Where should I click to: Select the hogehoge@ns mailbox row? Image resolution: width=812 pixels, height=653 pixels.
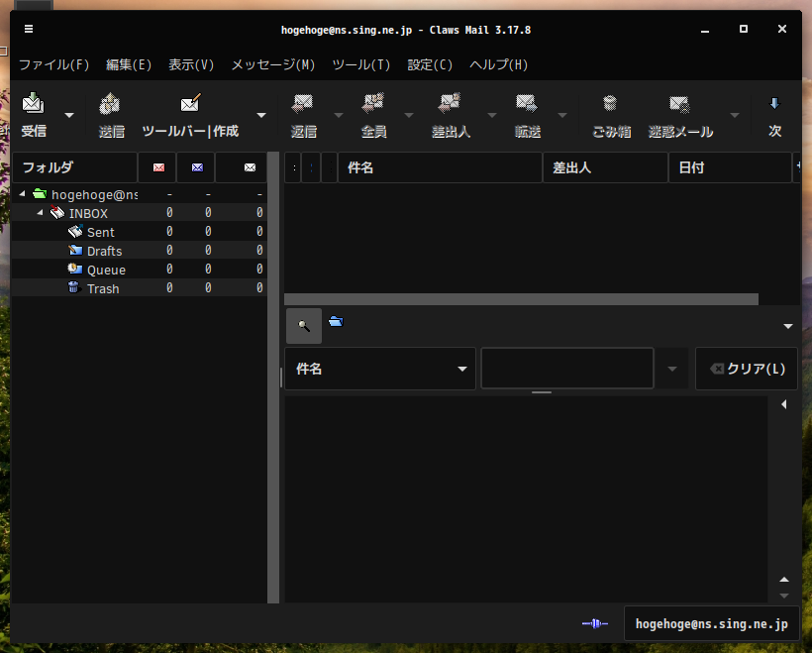pos(139,194)
